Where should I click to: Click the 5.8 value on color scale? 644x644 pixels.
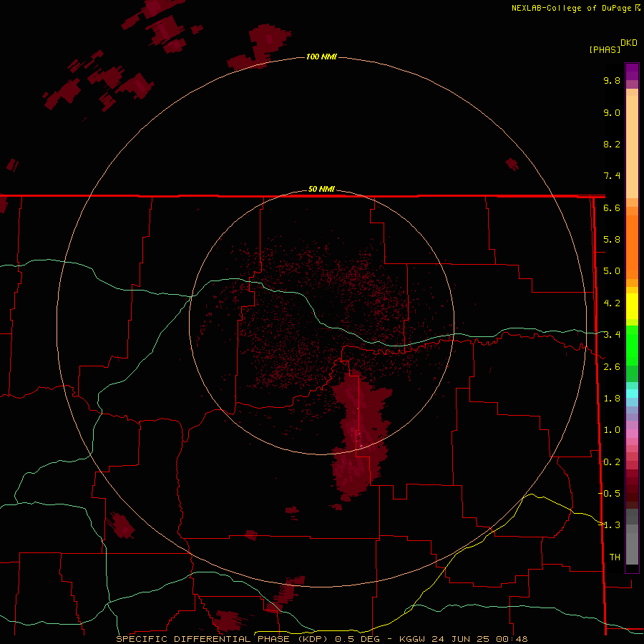[612, 240]
